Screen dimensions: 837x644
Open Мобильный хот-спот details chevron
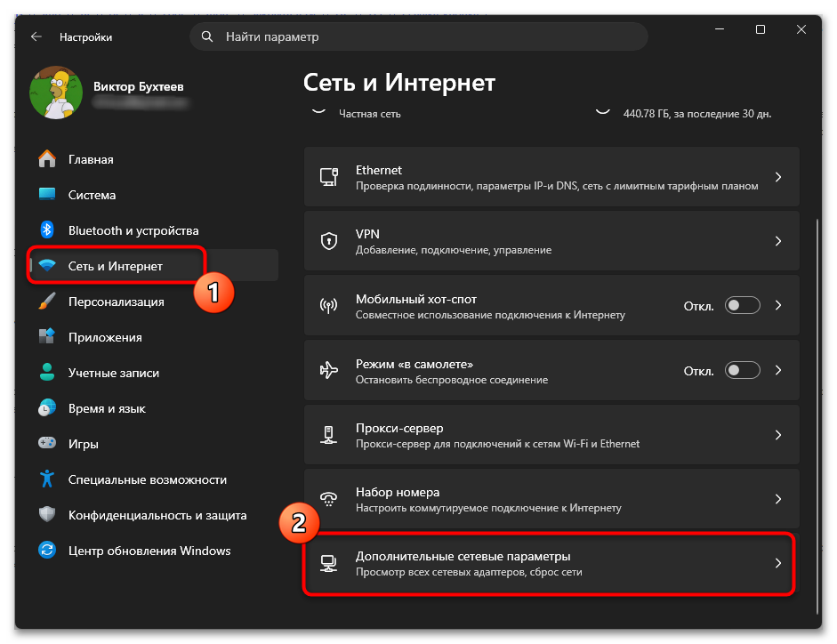[x=778, y=305]
